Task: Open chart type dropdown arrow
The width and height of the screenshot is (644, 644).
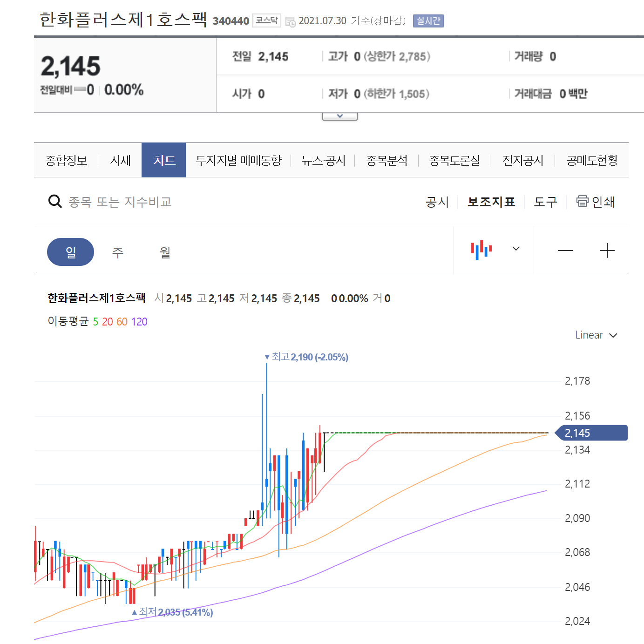Action: click(516, 249)
